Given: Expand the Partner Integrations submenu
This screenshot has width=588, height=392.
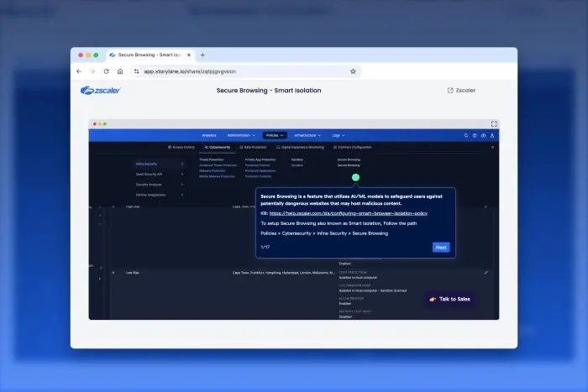Looking at the screenshot, I should coord(160,195).
